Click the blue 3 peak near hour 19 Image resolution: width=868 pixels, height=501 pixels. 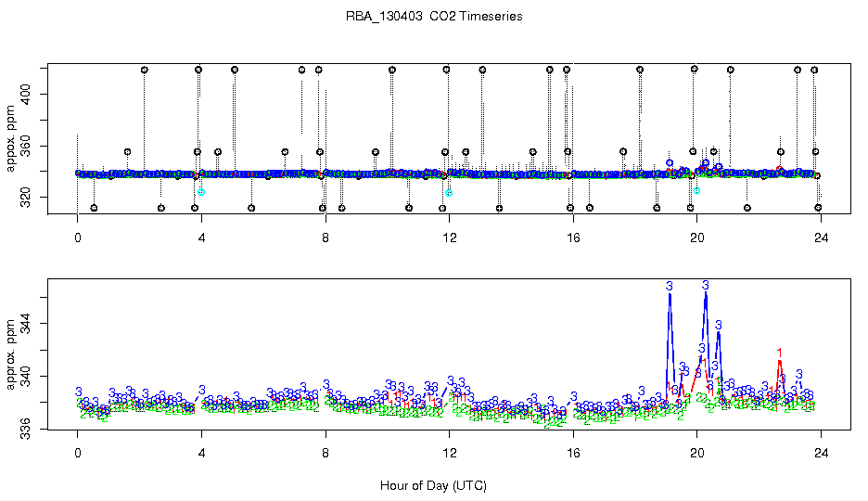coord(670,286)
